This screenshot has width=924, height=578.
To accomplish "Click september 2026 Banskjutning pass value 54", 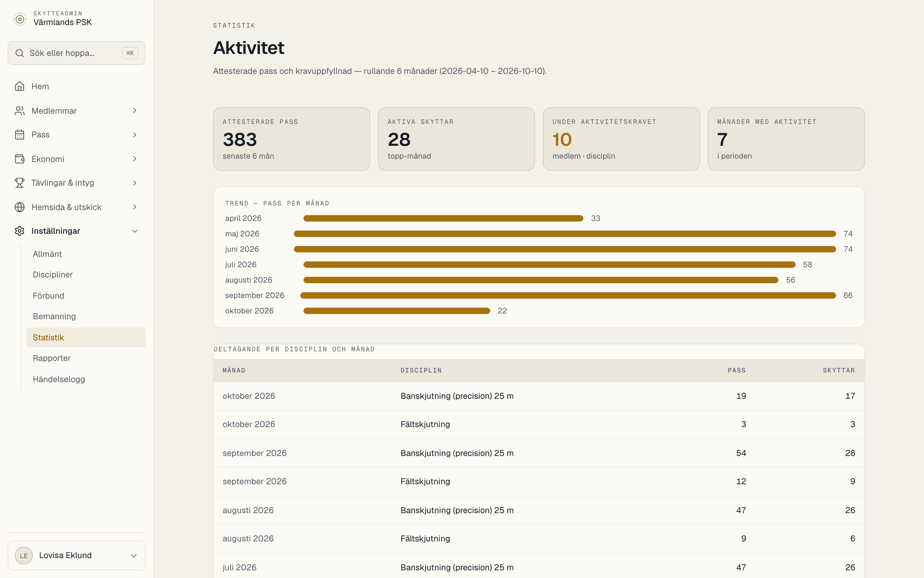I will [741, 453].
